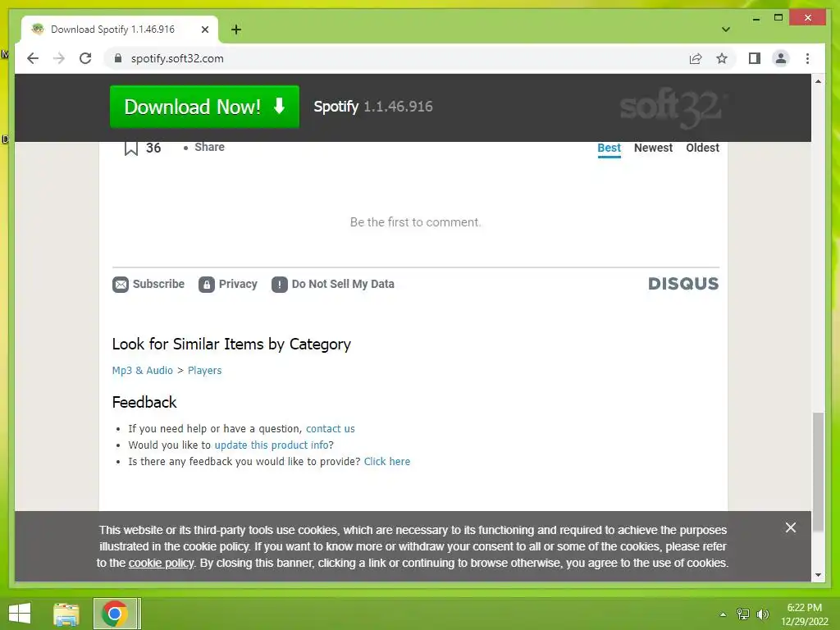Click the browser forward arrow
This screenshot has width=840, height=630.
tap(59, 58)
